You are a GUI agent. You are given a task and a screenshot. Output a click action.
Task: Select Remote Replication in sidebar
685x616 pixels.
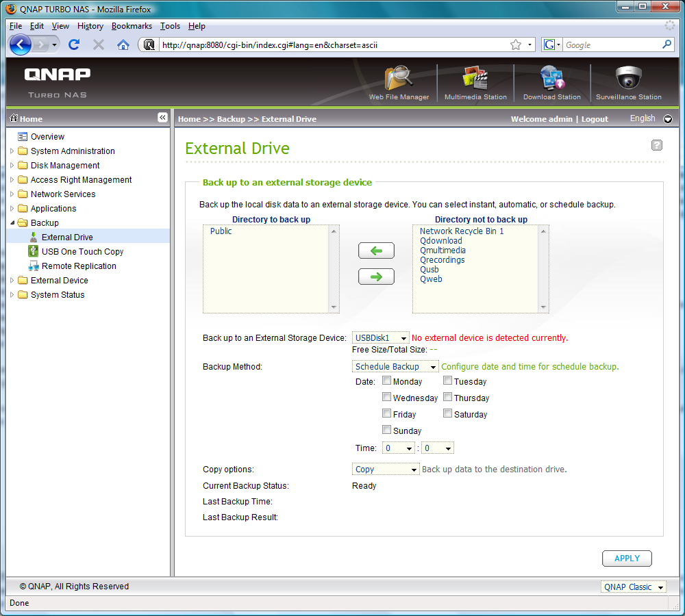(79, 266)
